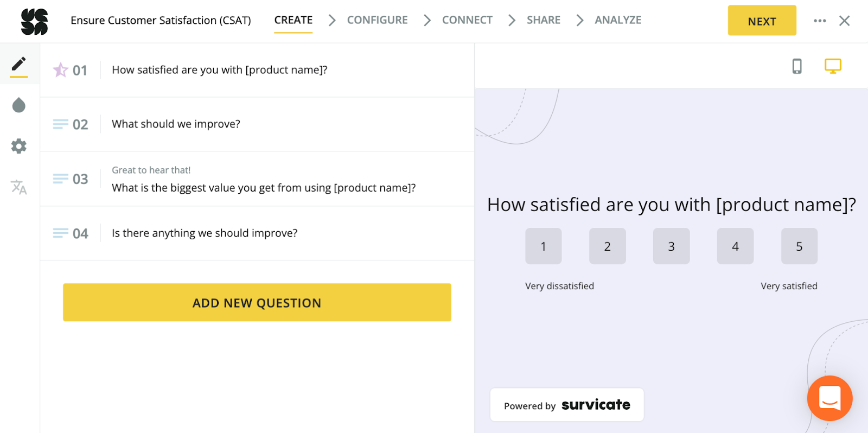Go to the CONNECT step
868x433 pixels.
[x=467, y=20]
